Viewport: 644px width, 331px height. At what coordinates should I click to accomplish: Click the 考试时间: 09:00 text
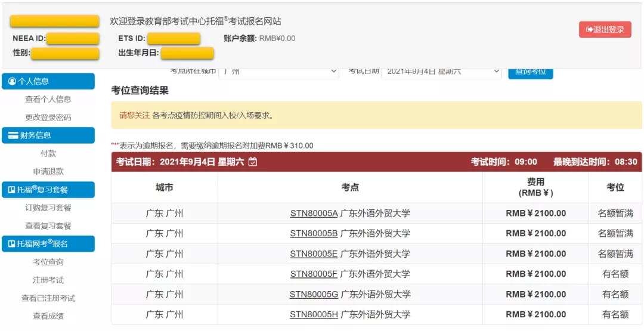pos(504,162)
